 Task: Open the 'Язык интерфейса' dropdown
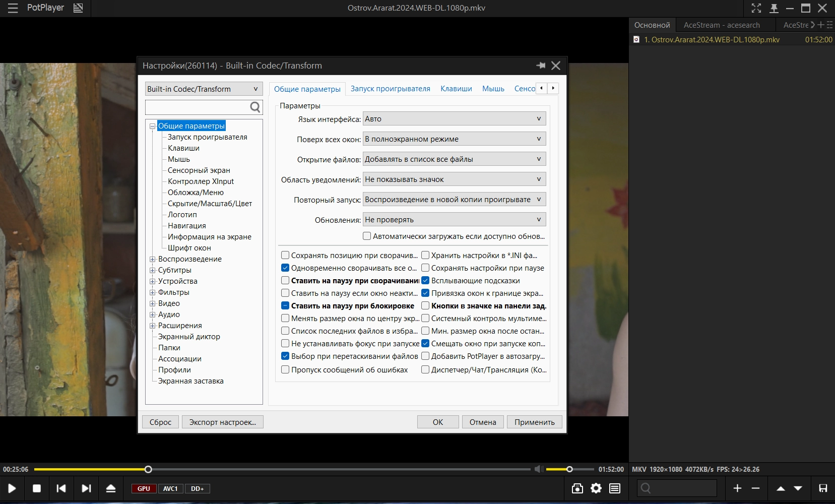click(x=454, y=119)
